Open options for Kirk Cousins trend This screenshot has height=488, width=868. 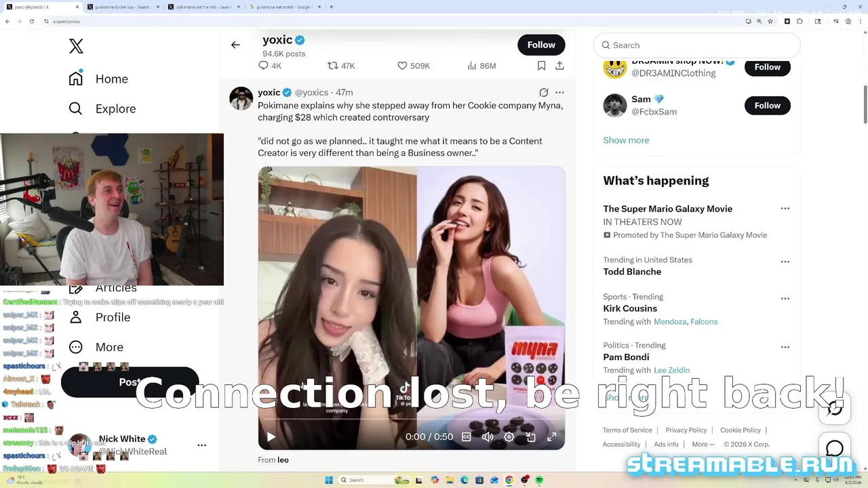click(x=785, y=298)
